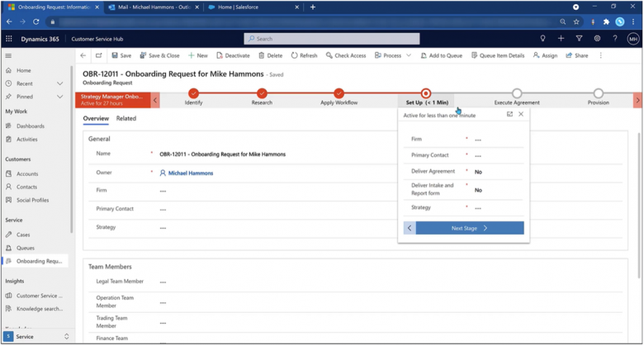The height and width of the screenshot is (346, 644).
Task: Click the Delete command
Action: click(x=270, y=55)
